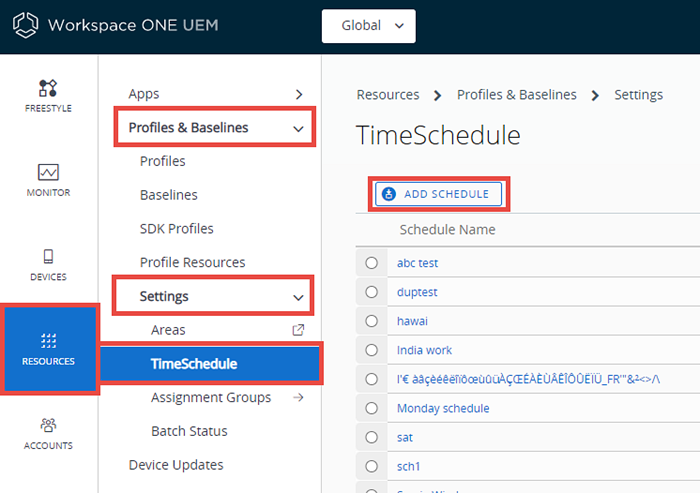Click the Resources breadcrumb
The height and width of the screenshot is (493, 700).
(388, 95)
